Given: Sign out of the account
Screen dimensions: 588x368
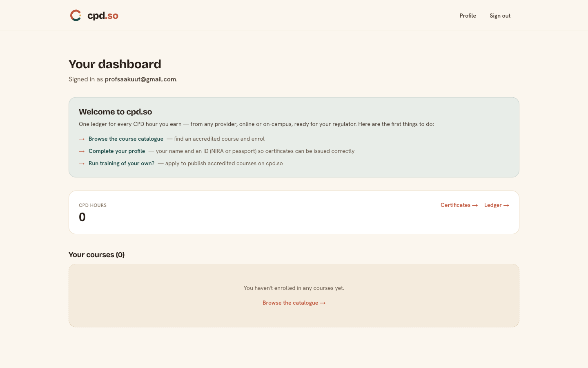Looking at the screenshot, I should click(x=500, y=16).
